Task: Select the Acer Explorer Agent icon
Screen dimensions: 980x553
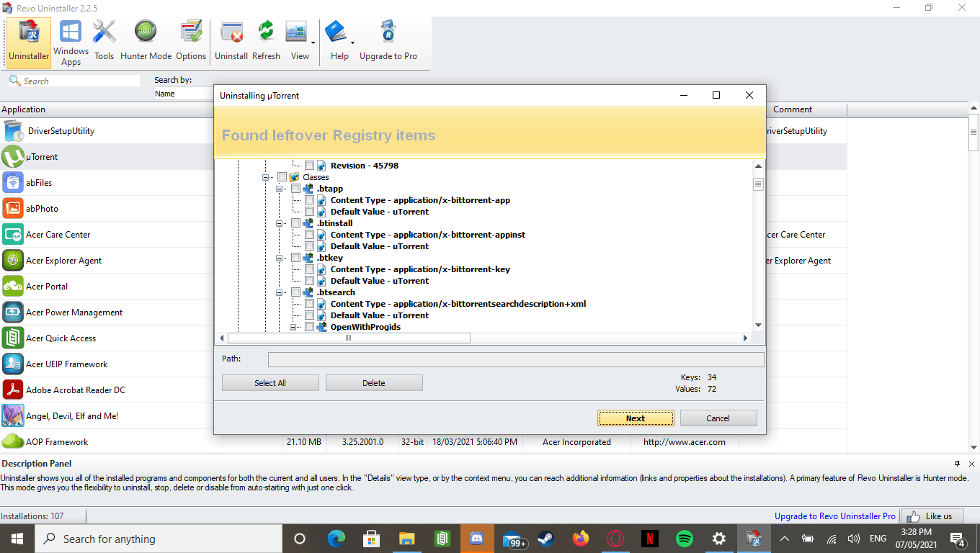Action: 13,261
